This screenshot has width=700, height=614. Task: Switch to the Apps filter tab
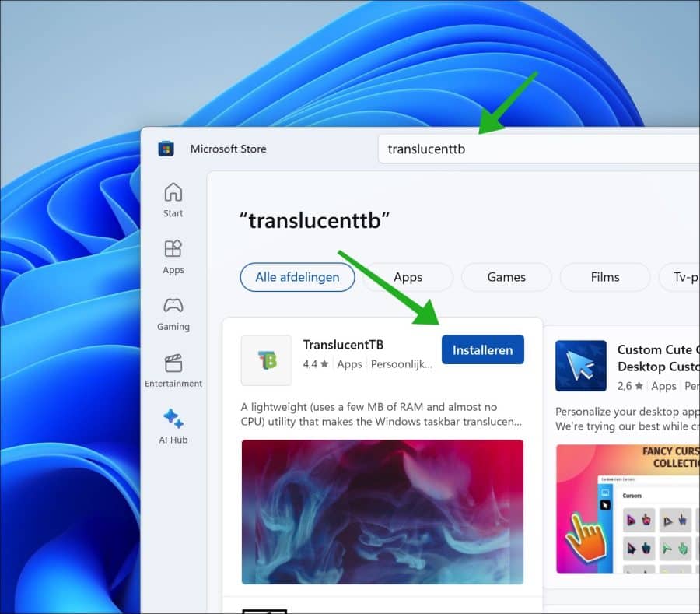[408, 277]
